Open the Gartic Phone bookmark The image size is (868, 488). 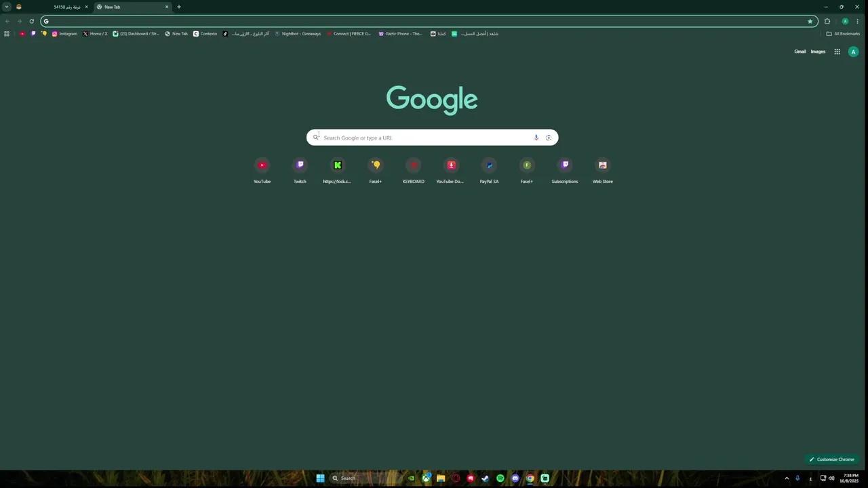[401, 33]
